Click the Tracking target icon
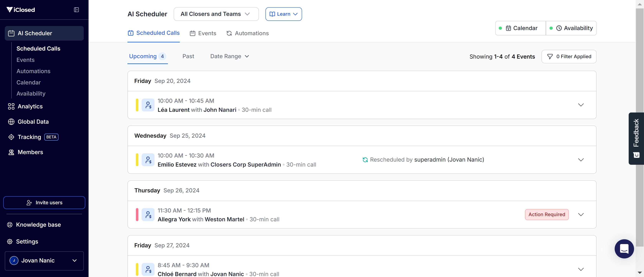 [11, 137]
